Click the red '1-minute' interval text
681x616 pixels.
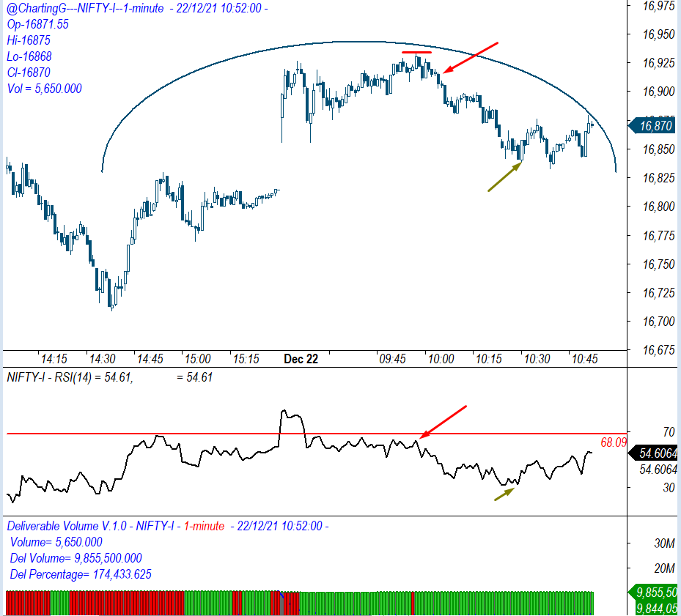204,526
